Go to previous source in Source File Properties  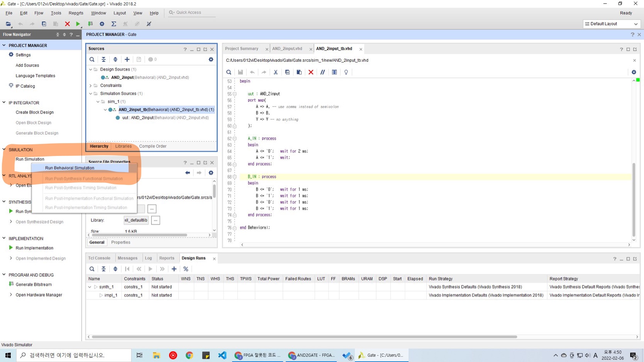[x=188, y=173]
